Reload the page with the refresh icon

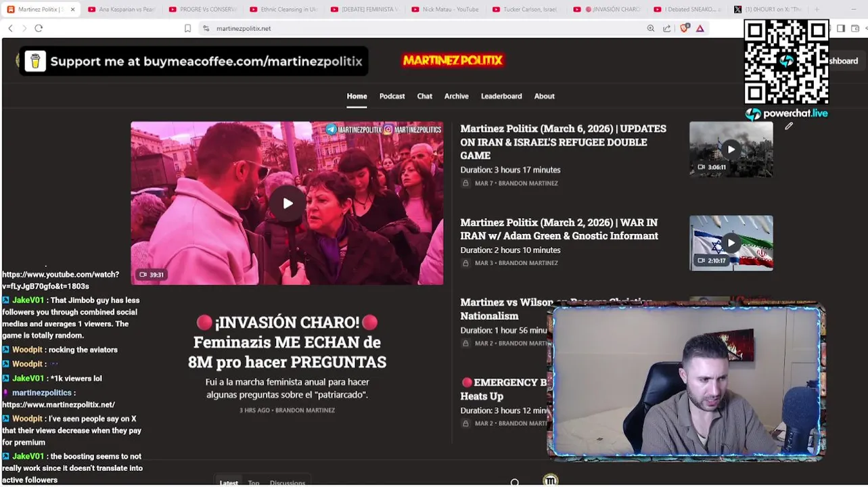[39, 28]
